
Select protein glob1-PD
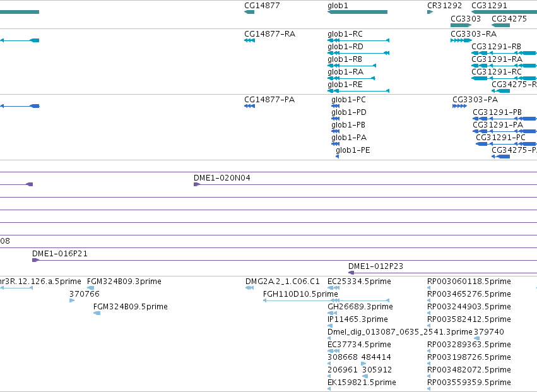coord(348,112)
